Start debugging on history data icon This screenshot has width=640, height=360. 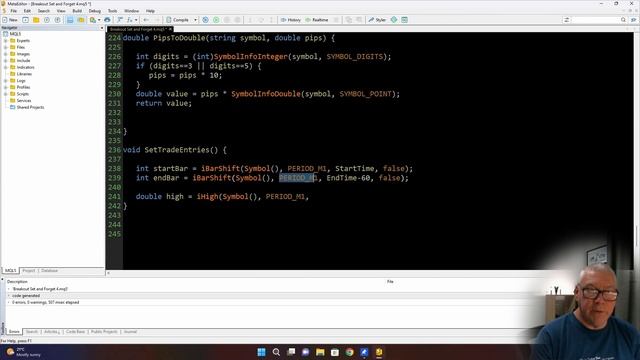205,20
